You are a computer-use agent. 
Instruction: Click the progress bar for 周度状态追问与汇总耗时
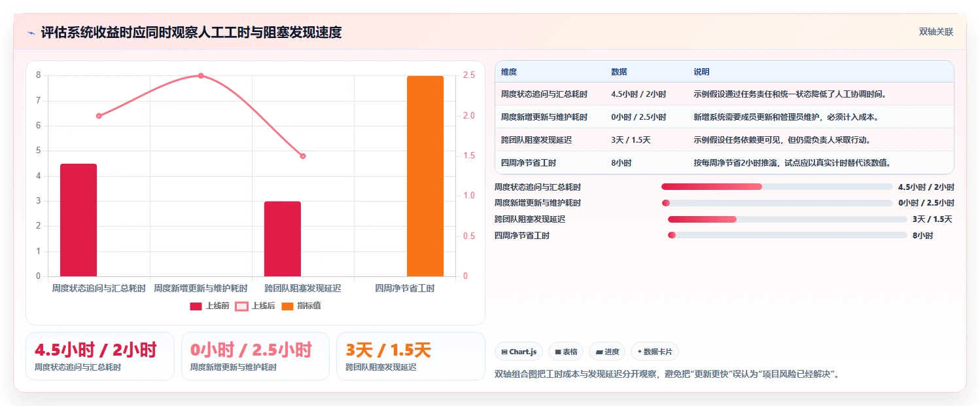click(x=777, y=187)
